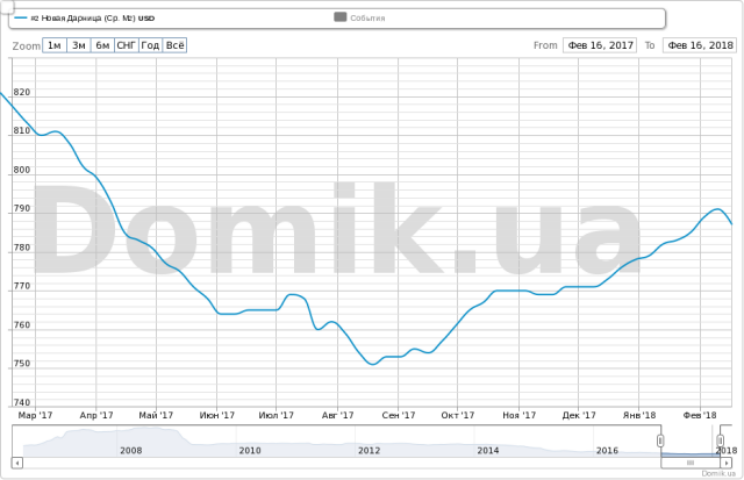
Task: Click the 820 y-axis value
Action: [22, 92]
